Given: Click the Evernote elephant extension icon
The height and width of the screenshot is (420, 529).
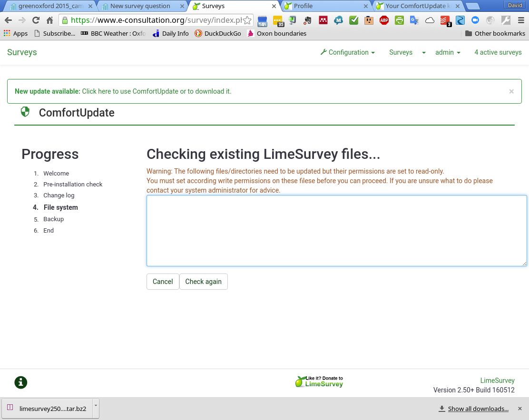Looking at the screenshot, I should coord(307,20).
